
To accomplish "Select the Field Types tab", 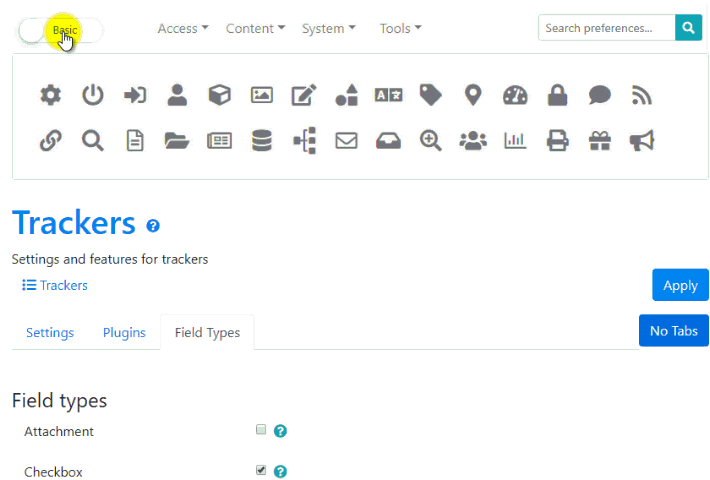I will [207, 333].
